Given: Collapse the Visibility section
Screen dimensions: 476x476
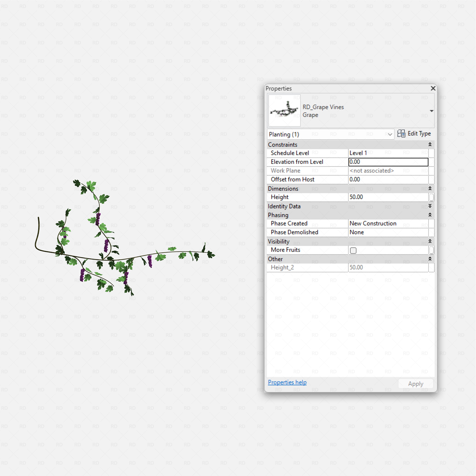Looking at the screenshot, I should tap(430, 241).
